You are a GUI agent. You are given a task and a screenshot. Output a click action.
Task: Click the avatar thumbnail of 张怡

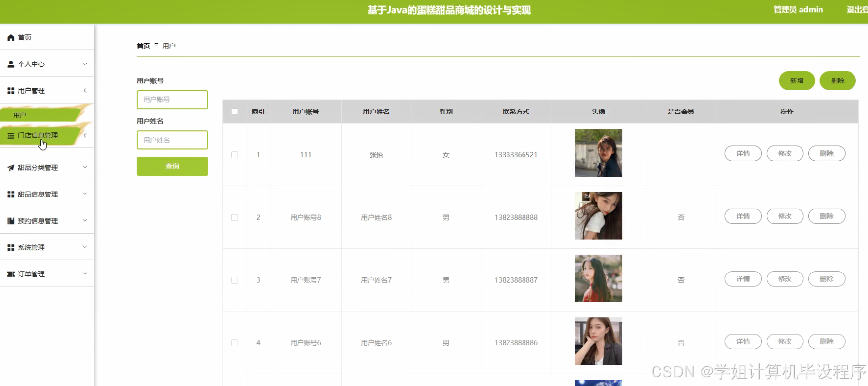598,153
